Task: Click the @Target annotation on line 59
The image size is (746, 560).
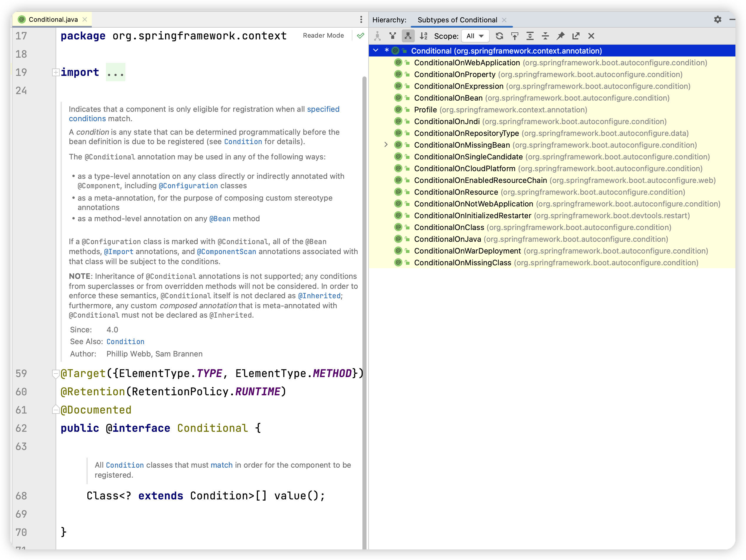Action: (x=83, y=373)
